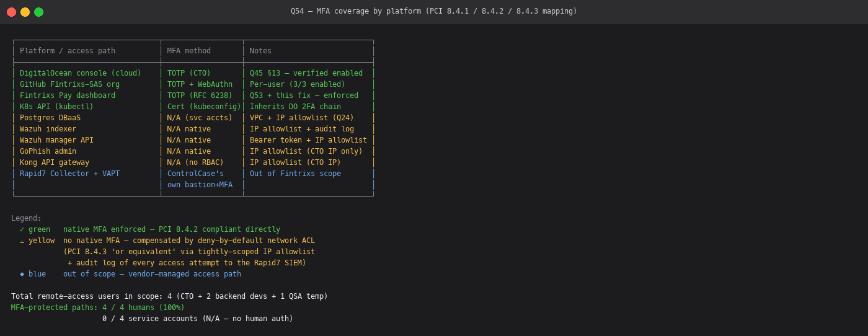Click the 'IP allowlist (CTO IP)' note
This screenshot has width=868, height=336.
[x=295, y=162]
